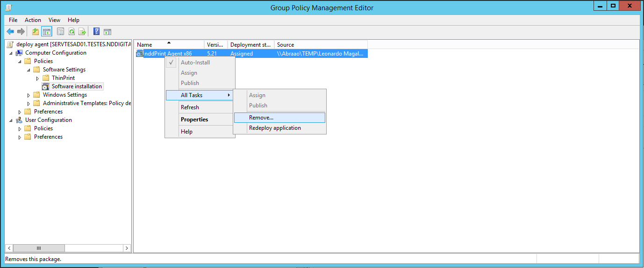Select Remove... in the All Tasks submenu
The image size is (644, 268).
261,118
